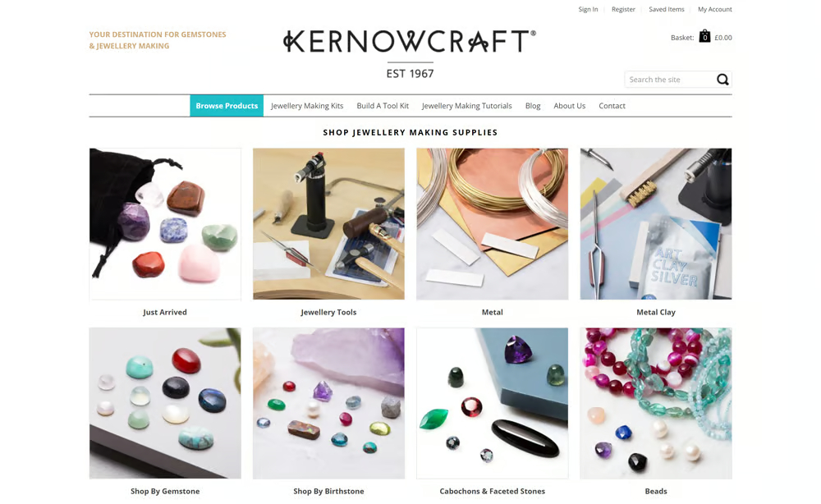Screen dimensions: 821x504
Task: Go to Build A Tool Kit
Action: click(383, 106)
